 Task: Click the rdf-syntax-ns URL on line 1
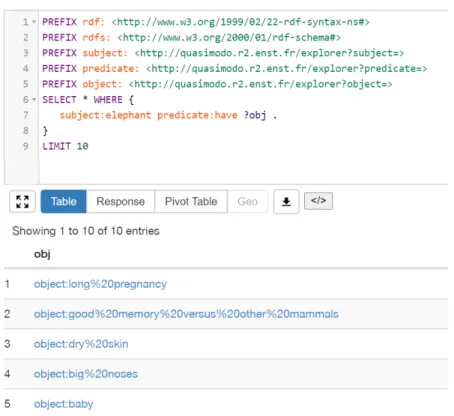240,22
